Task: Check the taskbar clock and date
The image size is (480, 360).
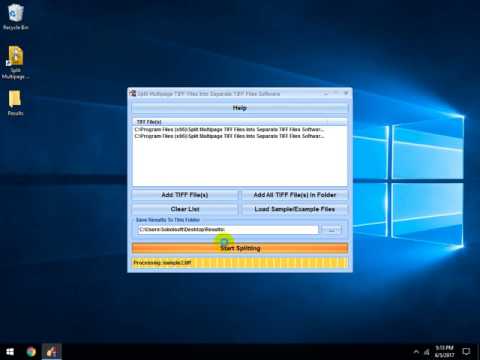Action: (444, 352)
